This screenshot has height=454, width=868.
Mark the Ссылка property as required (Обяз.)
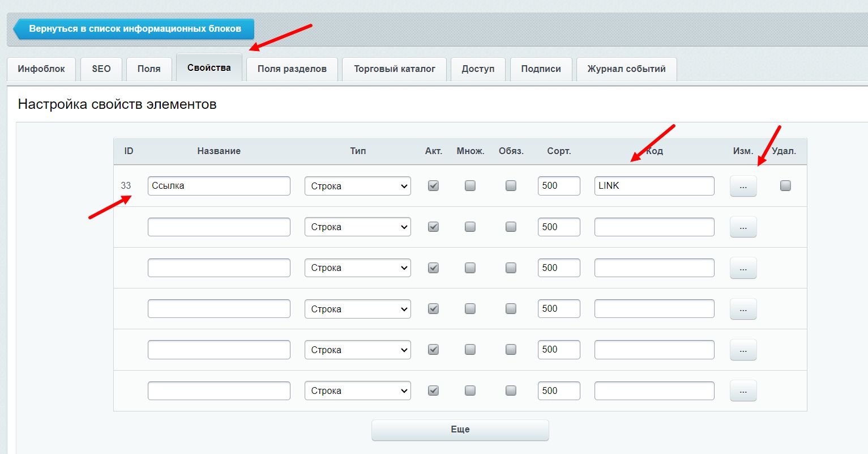[511, 185]
